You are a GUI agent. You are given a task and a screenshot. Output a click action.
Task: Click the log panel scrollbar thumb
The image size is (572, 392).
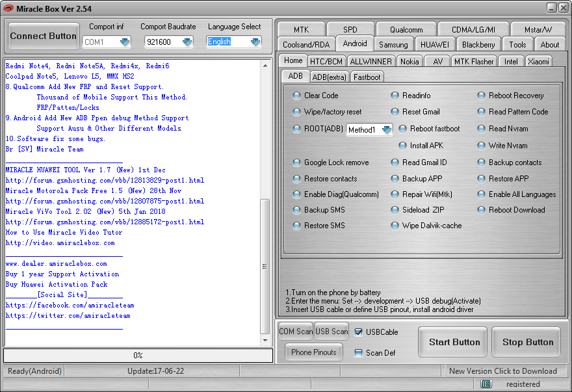[265, 267]
